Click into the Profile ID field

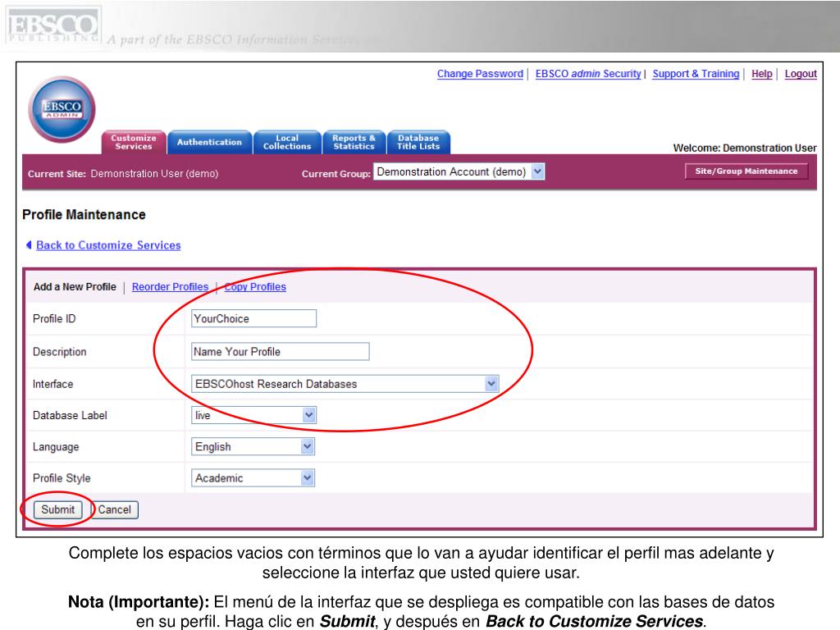click(x=254, y=318)
